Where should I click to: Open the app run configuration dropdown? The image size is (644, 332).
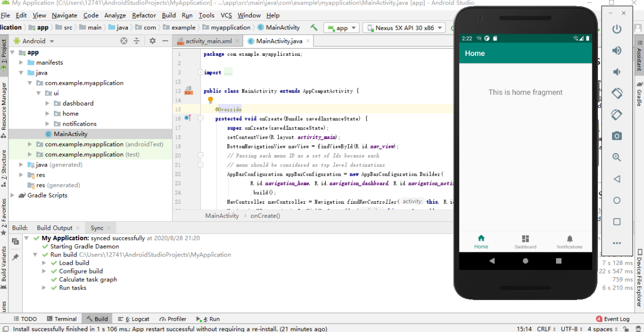point(342,28)
